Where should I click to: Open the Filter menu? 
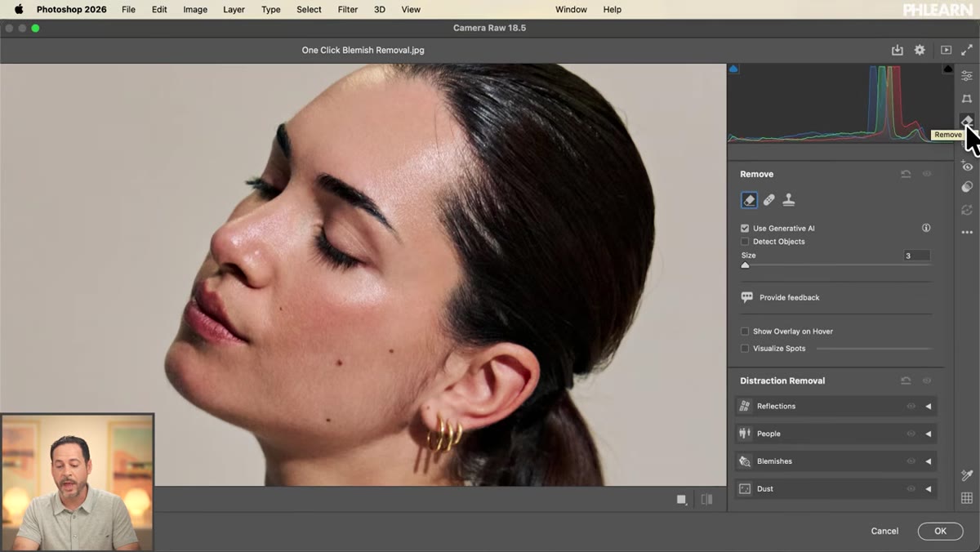pyautogui.click(x=348, y=10)
